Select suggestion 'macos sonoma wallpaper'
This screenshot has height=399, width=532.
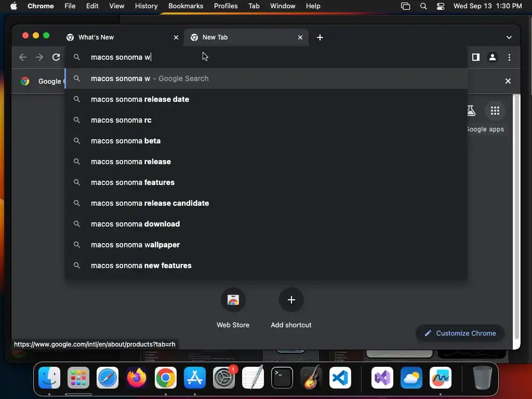267,245
